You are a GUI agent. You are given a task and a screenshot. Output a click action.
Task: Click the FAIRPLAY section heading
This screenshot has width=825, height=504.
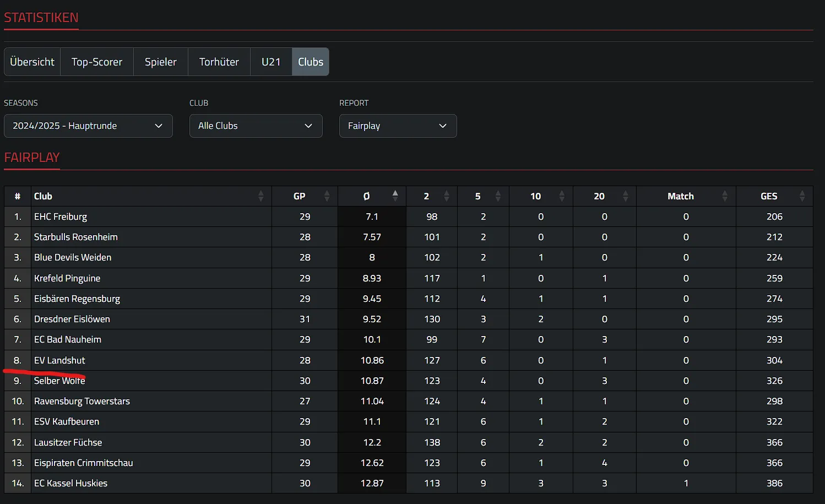click(x=32, y=158)
